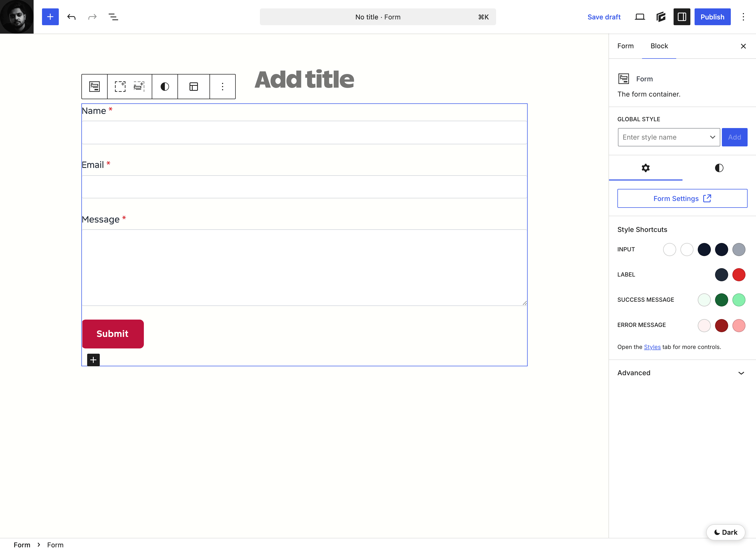Add block with black plus below Submit

click(93, 359)
